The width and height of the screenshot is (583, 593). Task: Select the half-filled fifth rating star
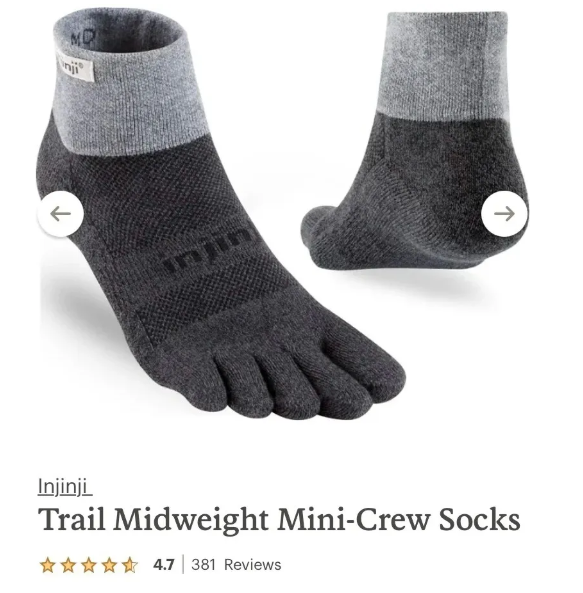[130, 565]
